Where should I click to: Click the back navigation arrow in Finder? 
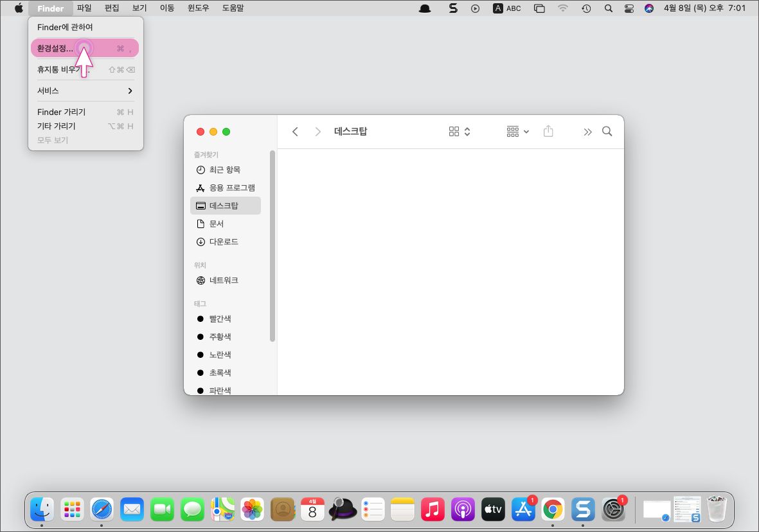(x=295, y=131)
